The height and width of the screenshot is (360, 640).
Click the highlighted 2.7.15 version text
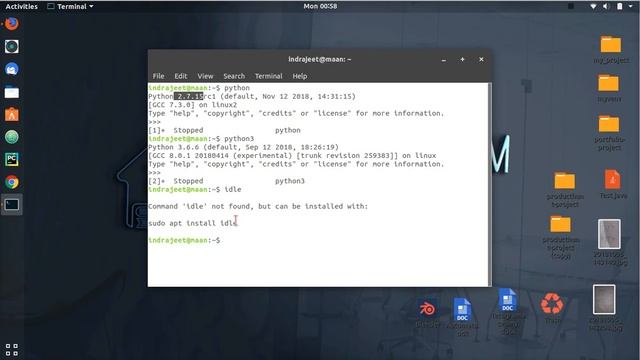(189, 96)
